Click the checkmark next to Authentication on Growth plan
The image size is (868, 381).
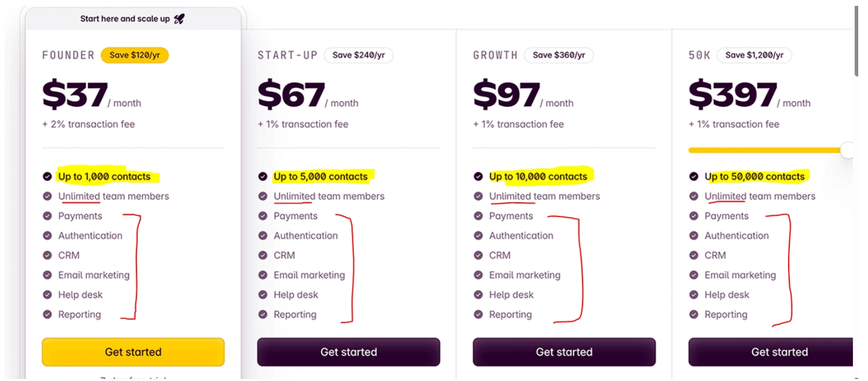(477, 235)
